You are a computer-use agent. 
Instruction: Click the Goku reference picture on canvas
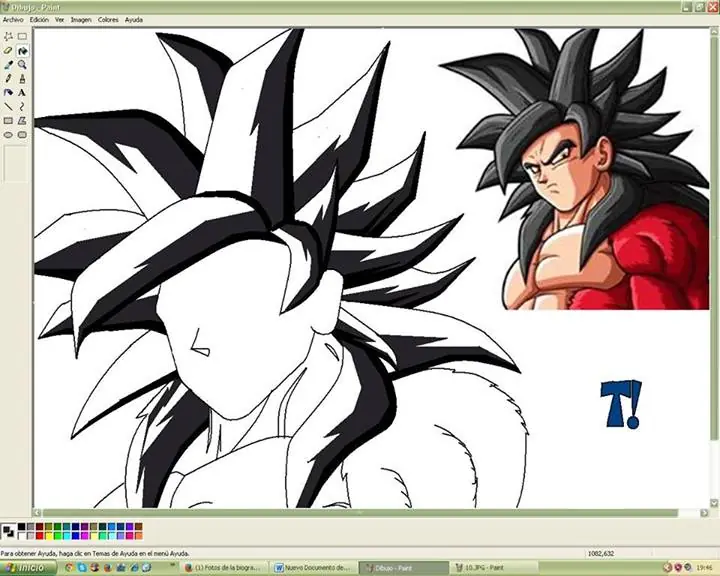[574, 169]
